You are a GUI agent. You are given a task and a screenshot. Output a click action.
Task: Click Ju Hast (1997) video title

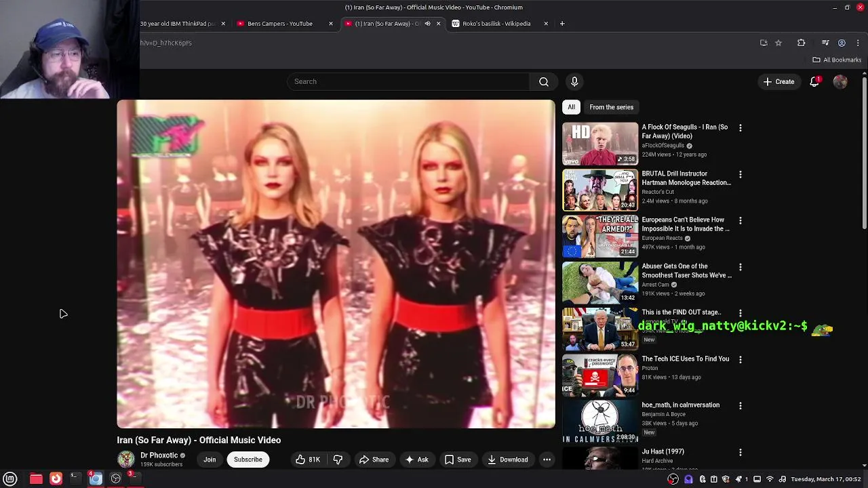[x=663, y=451]
